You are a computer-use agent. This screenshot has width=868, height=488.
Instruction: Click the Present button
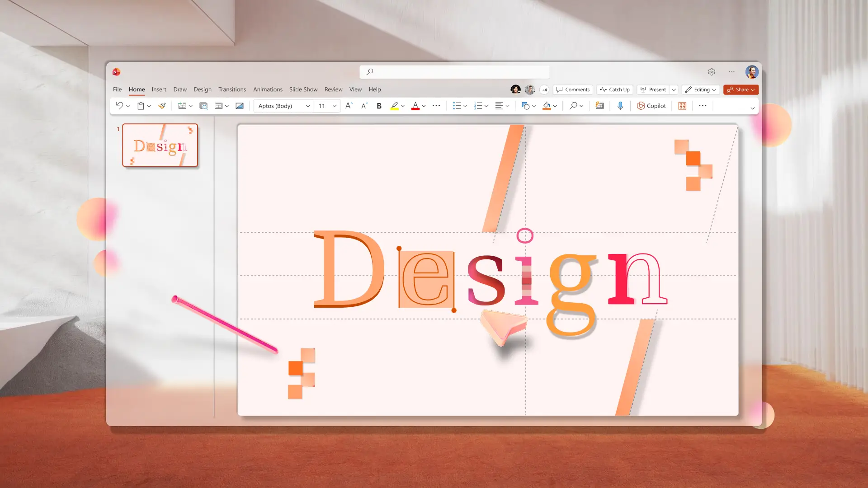[x=654, y=89]
